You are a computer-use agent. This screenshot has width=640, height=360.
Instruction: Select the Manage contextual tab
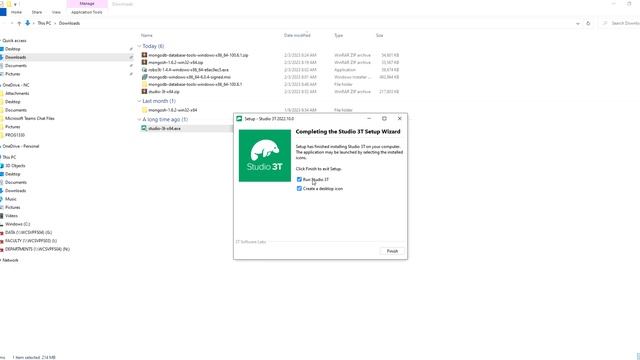tap(87, 4)
